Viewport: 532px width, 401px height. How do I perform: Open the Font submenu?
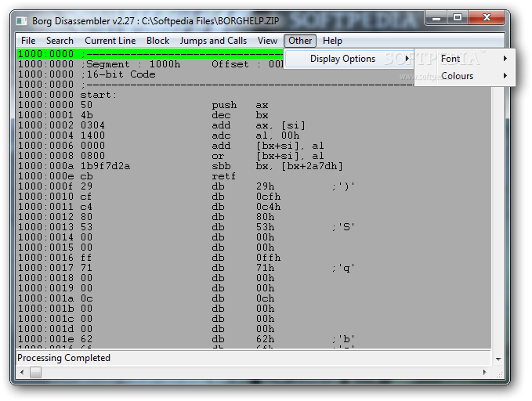(465, 59)
